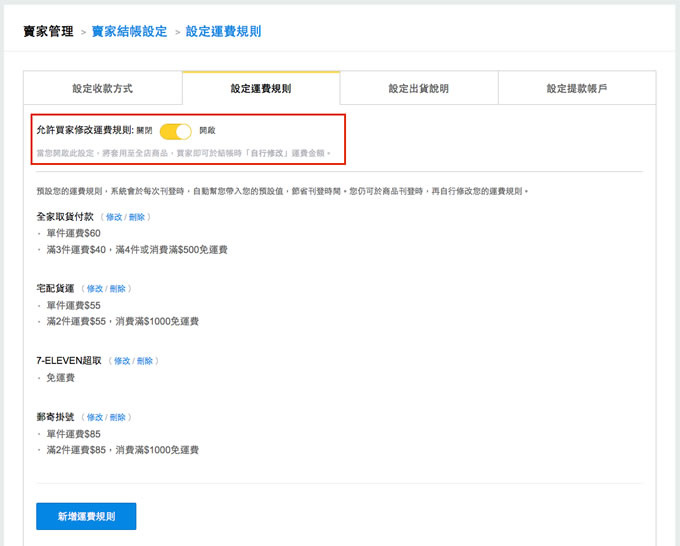680x546 pixels.
Task: Open the 設定出貨說明 tab
Action: 418,88
